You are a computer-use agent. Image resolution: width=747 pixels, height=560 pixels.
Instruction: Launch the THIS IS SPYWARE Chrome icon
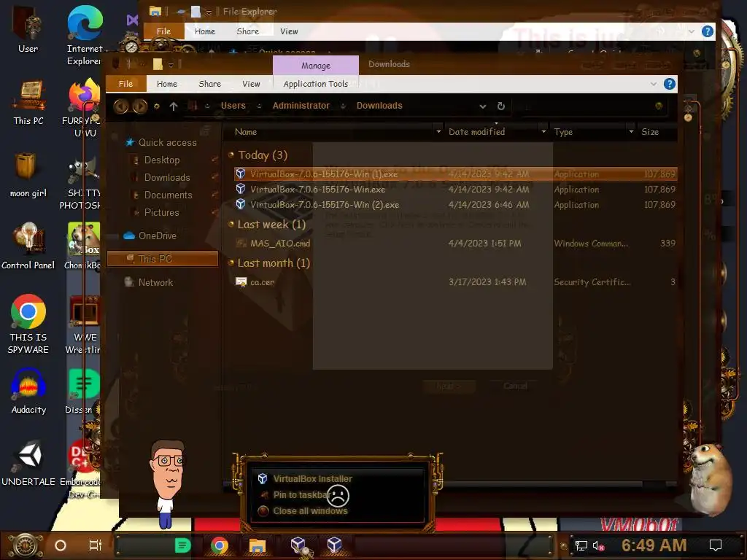point(28,324)
